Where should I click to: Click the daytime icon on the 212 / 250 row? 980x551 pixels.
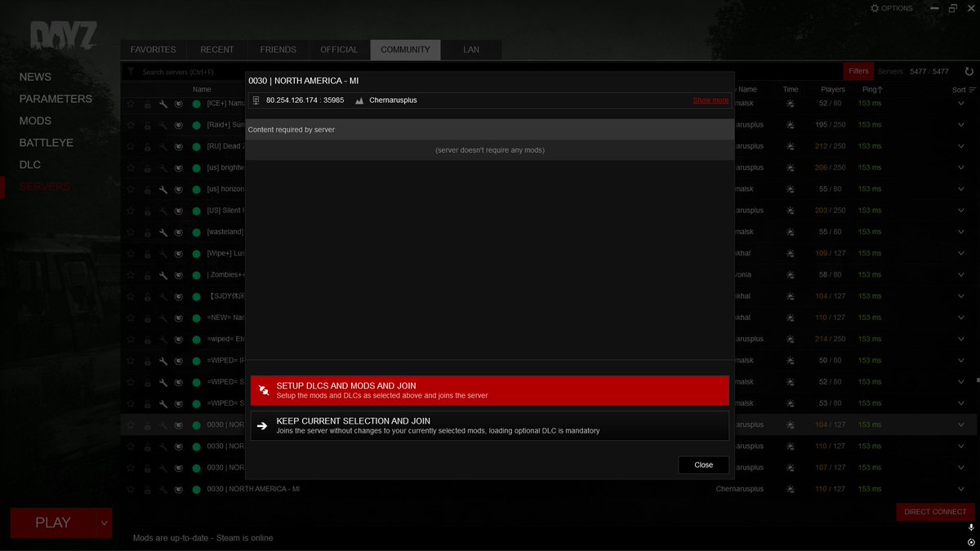point(790,147)
